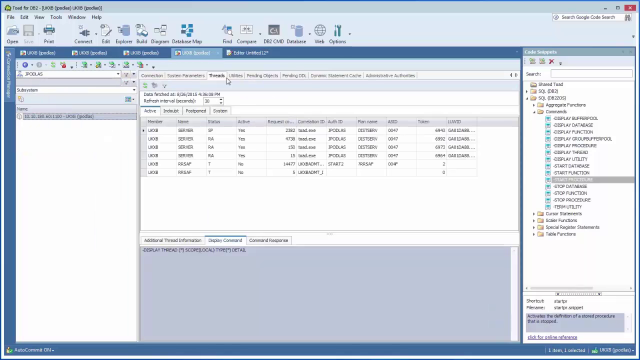
Task: Expand the SQL (DB2) folder
Action: (527, 91)
